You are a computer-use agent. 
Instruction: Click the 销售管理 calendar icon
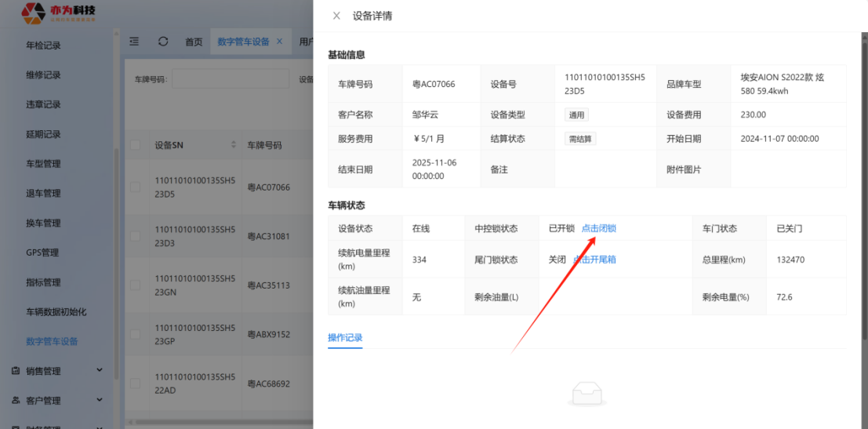coord(15,371)
